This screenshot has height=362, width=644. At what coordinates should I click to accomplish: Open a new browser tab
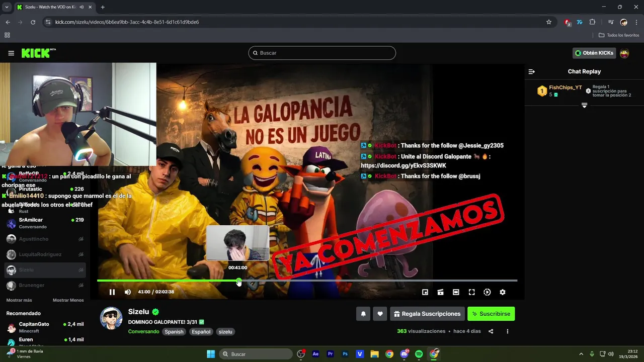[x=103, y=7]
